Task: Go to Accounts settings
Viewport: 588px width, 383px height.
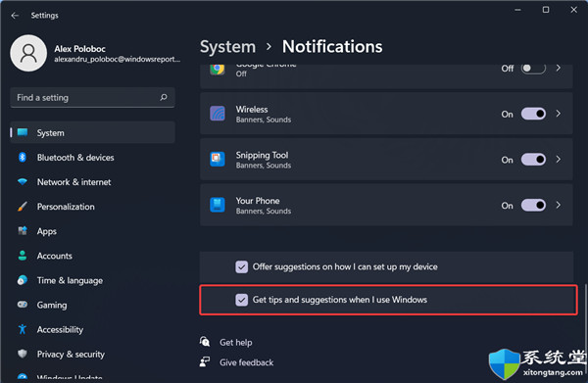Action: pos(93,256)
